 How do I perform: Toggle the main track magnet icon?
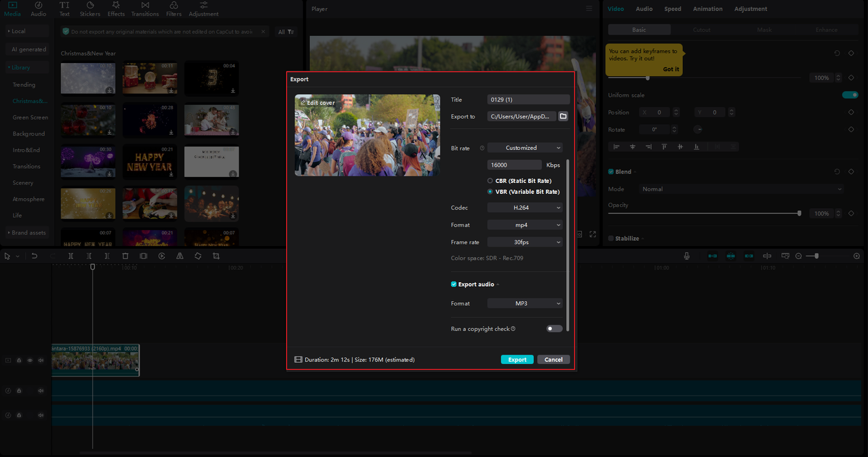713,256
